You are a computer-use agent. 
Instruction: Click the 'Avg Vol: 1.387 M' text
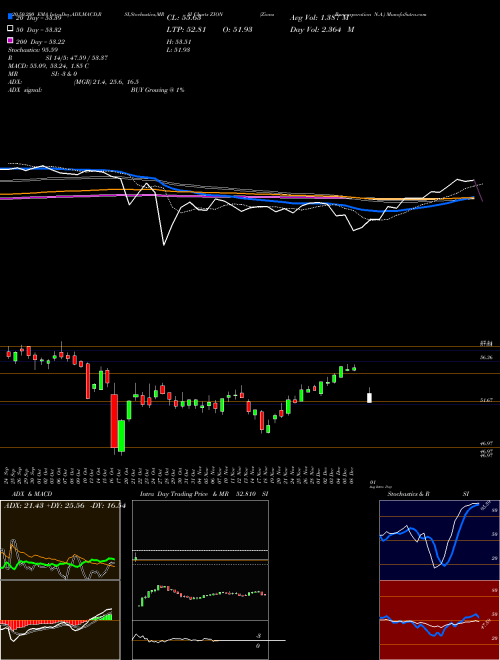(319, 18)
